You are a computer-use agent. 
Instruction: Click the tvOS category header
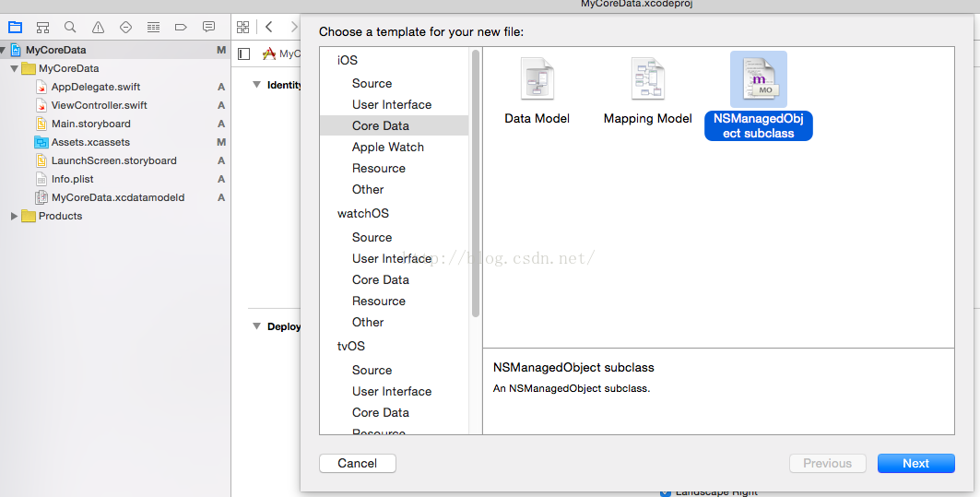[x=351, y=346]
